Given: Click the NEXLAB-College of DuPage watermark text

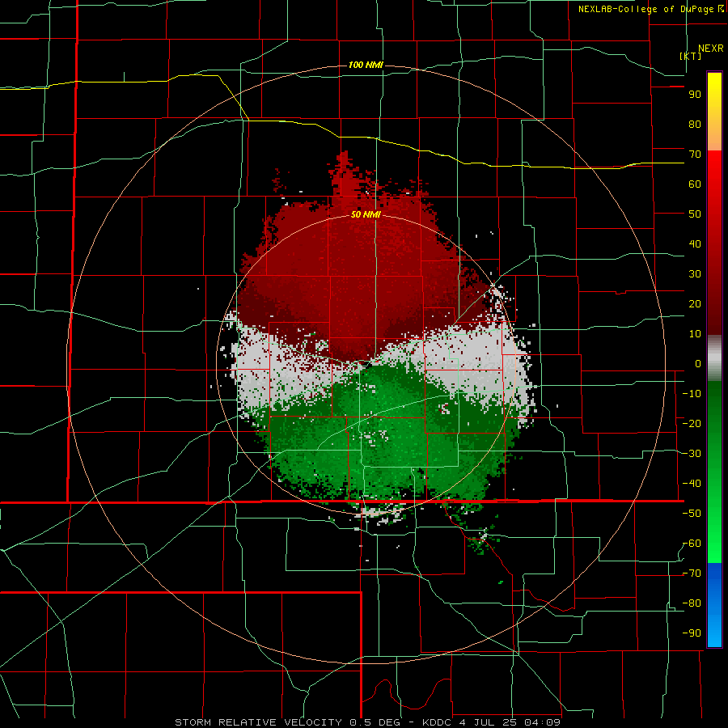Looking at the screenshot, I should [651, 9].
